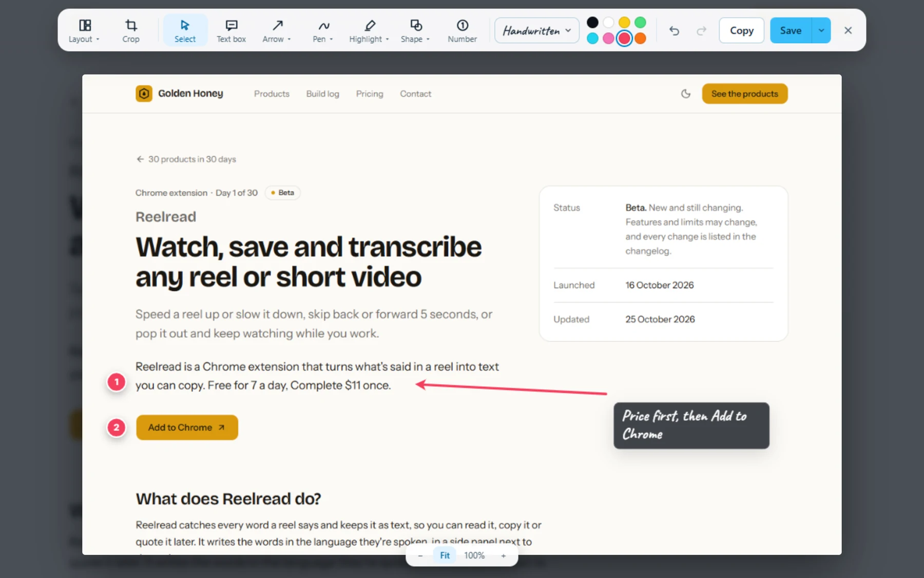Pick the green color swatch
Screen dimensions: 924x578
(x=640, y=22)
